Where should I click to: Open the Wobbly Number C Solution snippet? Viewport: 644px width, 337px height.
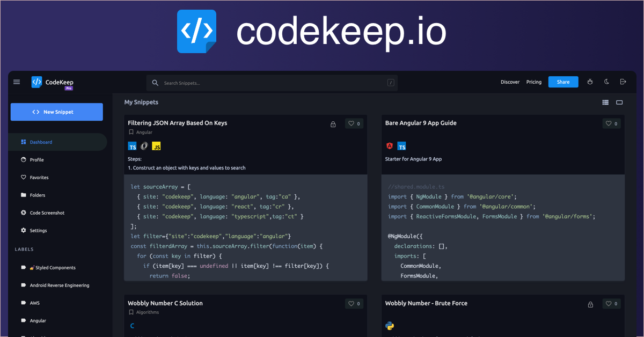[x=165, y=303]
